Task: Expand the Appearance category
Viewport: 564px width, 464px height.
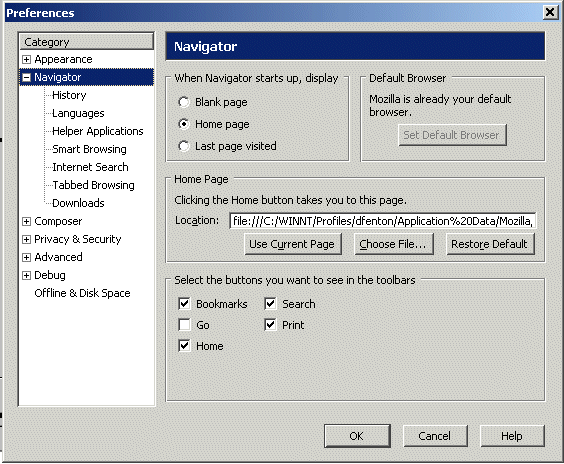Action: tap(26, 59)
